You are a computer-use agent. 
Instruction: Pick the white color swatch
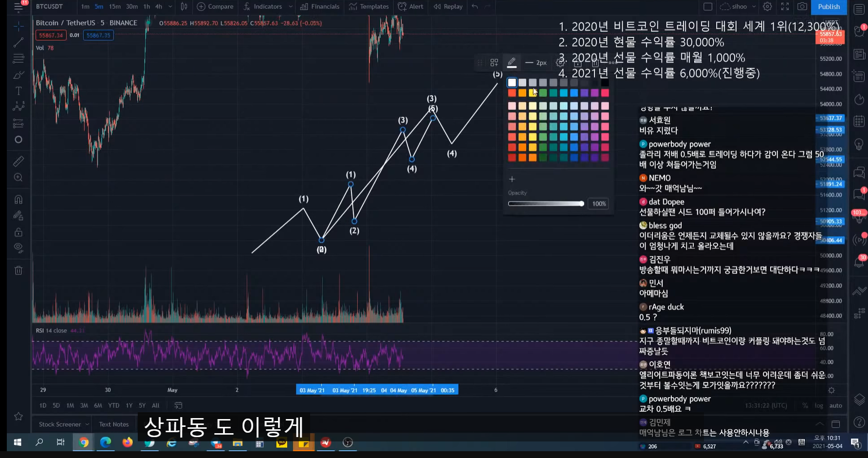point(512,83)
